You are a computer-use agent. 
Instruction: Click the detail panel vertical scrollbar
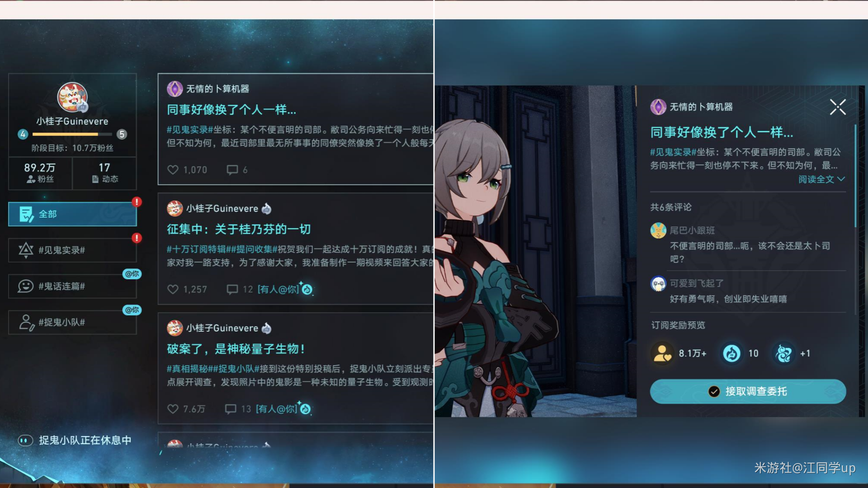[855, 176]
